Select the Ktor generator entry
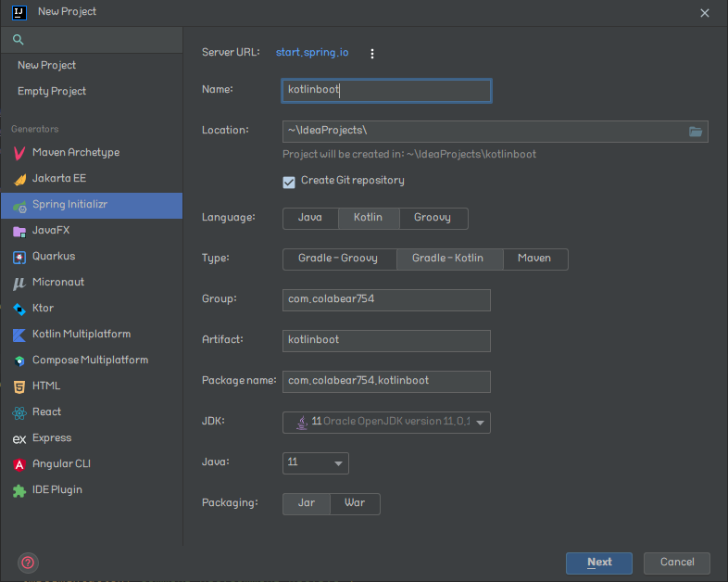Screen dimensions: 728x582 92,309
